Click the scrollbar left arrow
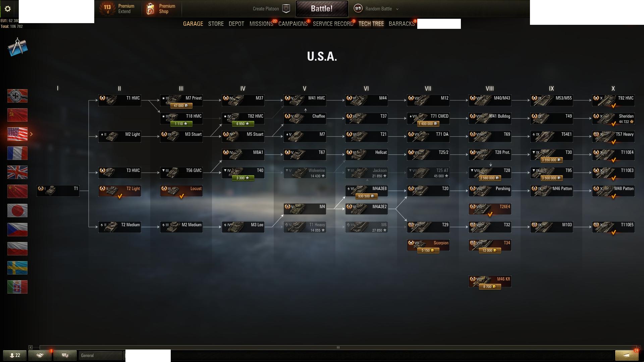The width and height of the screenshot is (644, 362). tap(31, 347)
